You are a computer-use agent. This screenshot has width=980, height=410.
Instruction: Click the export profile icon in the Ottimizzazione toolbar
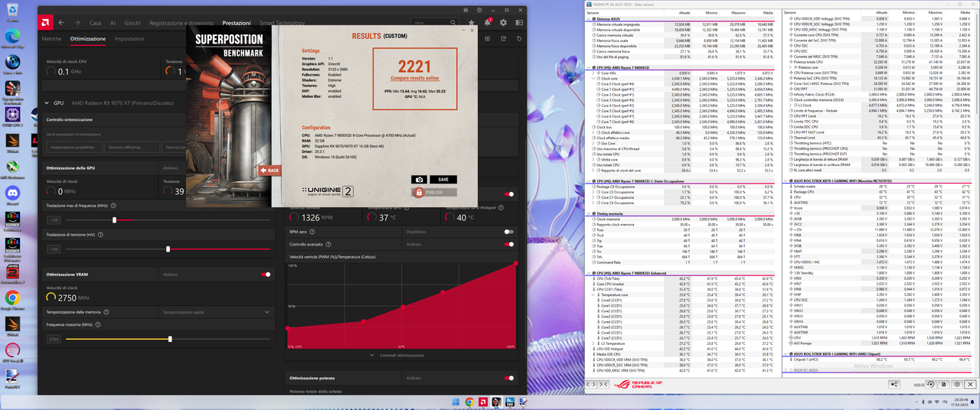[x=503, y=38]
